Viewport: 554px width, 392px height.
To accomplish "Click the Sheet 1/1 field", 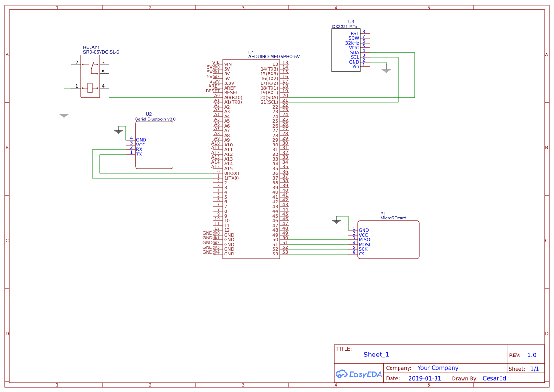I will 529,368.
